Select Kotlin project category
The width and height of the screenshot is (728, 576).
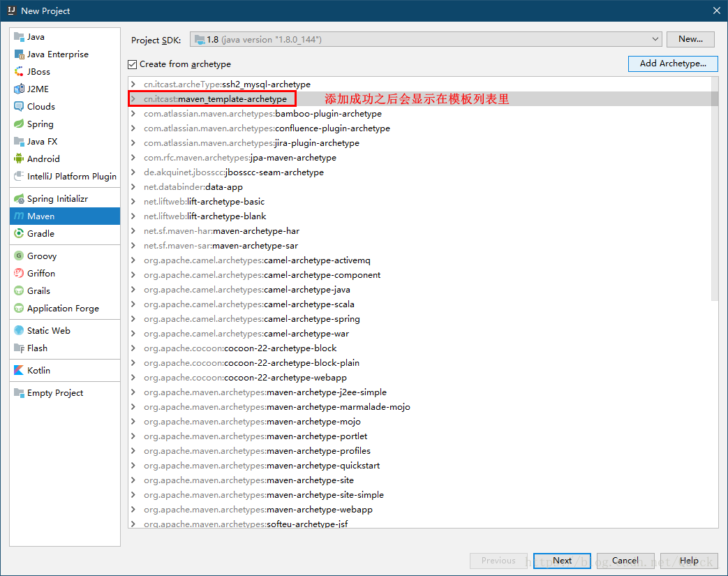point(64,370)
